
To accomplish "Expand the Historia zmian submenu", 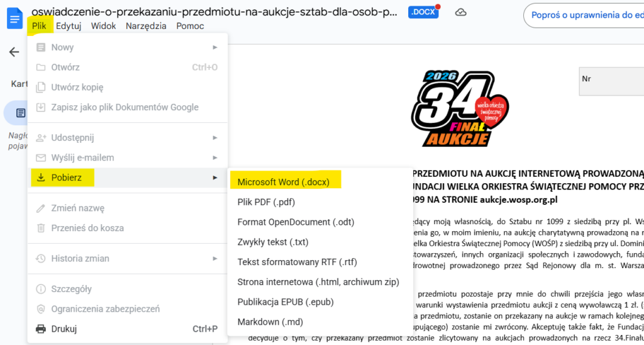I will pos(214,258).
